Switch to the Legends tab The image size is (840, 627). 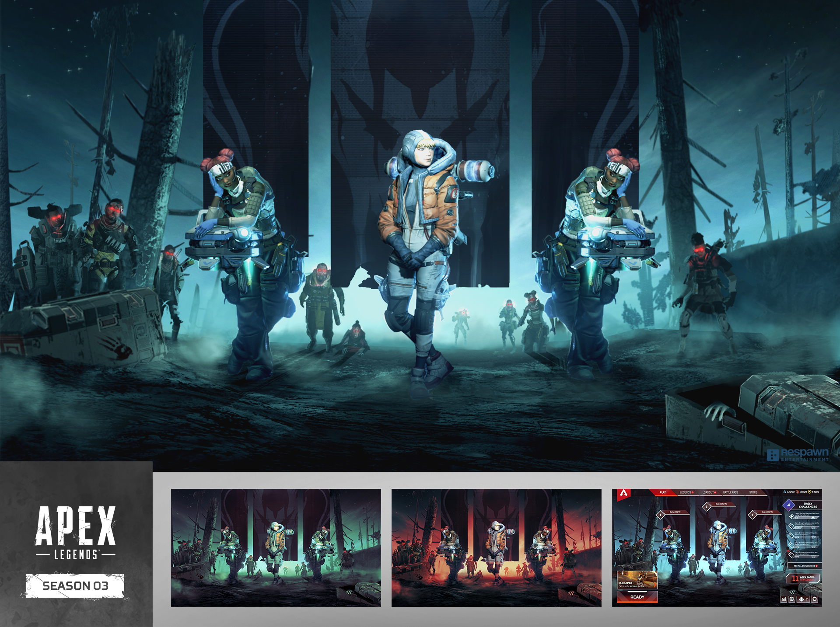coord(686,492)
